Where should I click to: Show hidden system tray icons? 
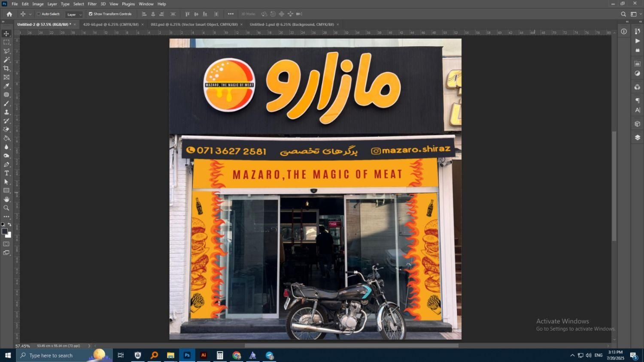click(572, 355)
